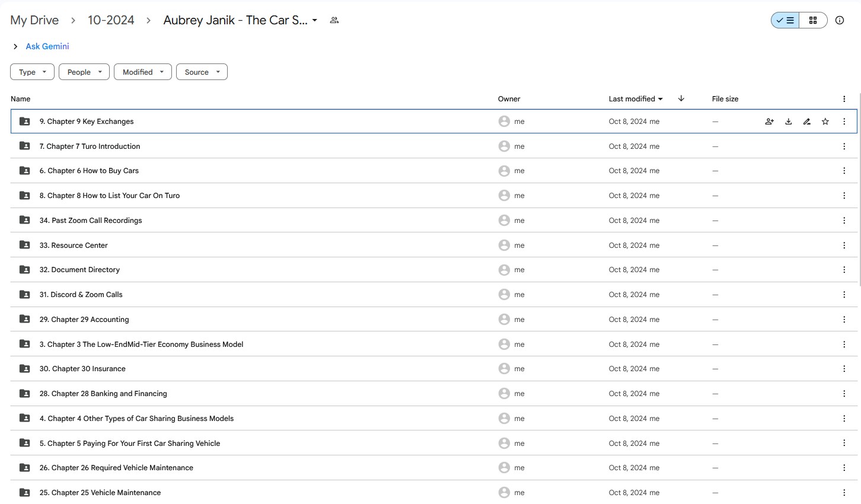
Task: Select 33. Resource Center folder
Action: (x=433, y=245)
